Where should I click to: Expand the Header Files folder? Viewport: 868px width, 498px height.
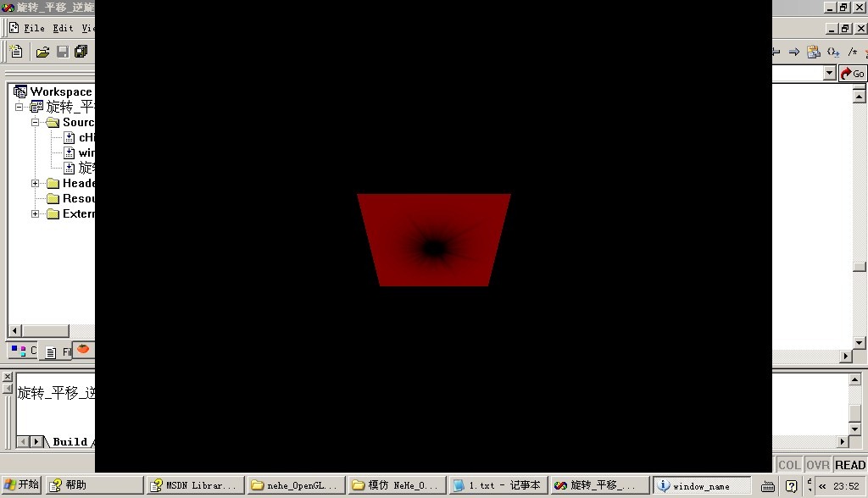pyautogui.click(x=35, y=183)
